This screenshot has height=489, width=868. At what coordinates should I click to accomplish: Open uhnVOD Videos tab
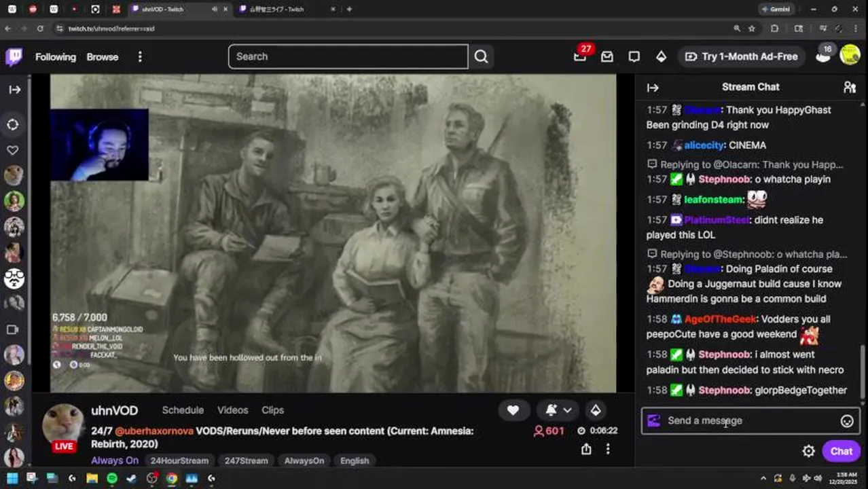point(232,410)
